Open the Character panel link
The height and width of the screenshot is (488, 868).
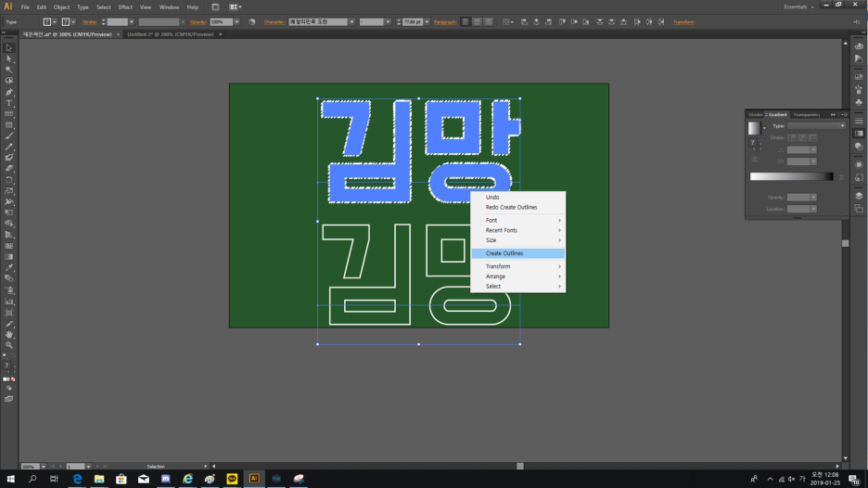click(x=274, y=21)
